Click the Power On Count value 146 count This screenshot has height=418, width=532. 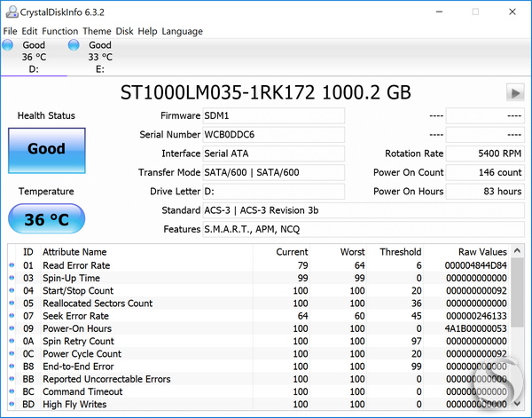[x=485, y=172]
